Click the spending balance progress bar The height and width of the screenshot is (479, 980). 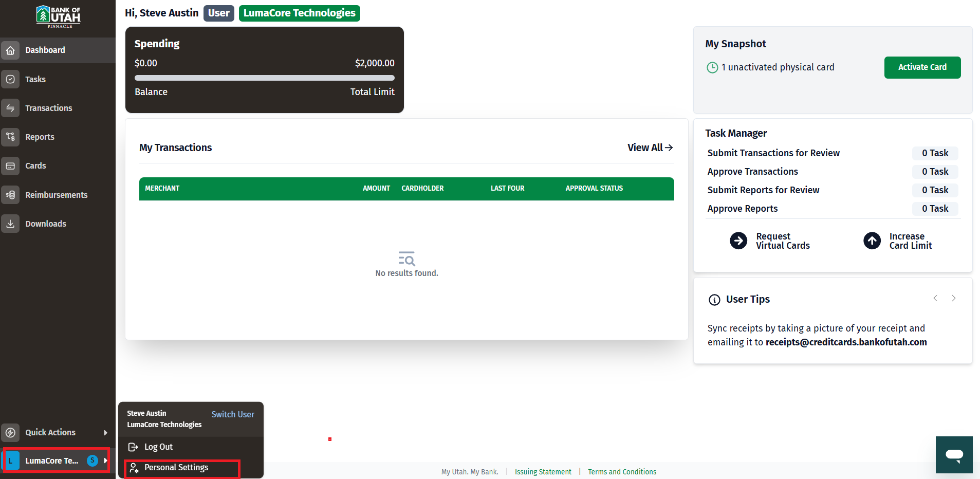(265, 78)
